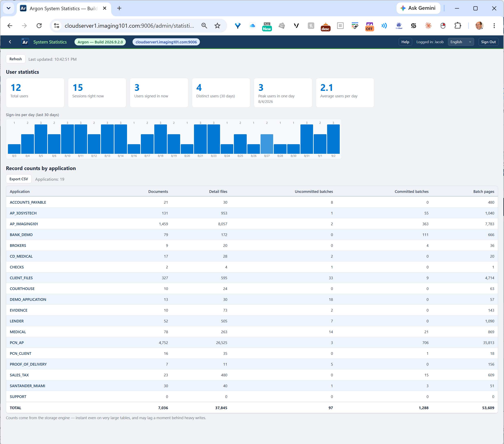Click the TOTAL batch pages value 53,609
The width and height of the screenshot is (504, 444).
coord(488,408)
